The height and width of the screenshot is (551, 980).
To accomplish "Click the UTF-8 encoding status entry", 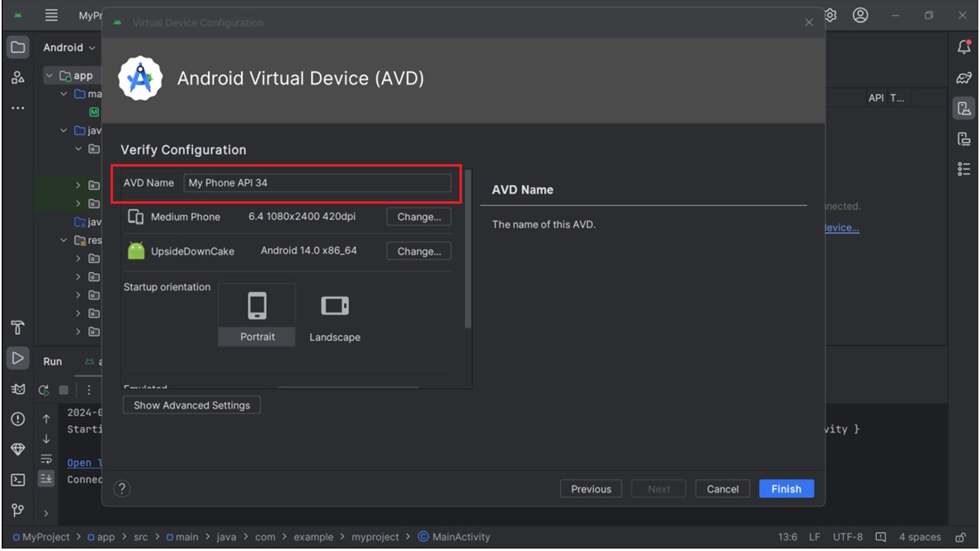I will (x=847, y=537).
